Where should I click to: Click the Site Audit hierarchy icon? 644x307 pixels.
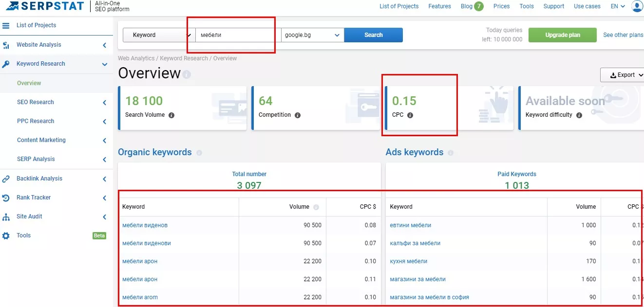click(6, 217)
